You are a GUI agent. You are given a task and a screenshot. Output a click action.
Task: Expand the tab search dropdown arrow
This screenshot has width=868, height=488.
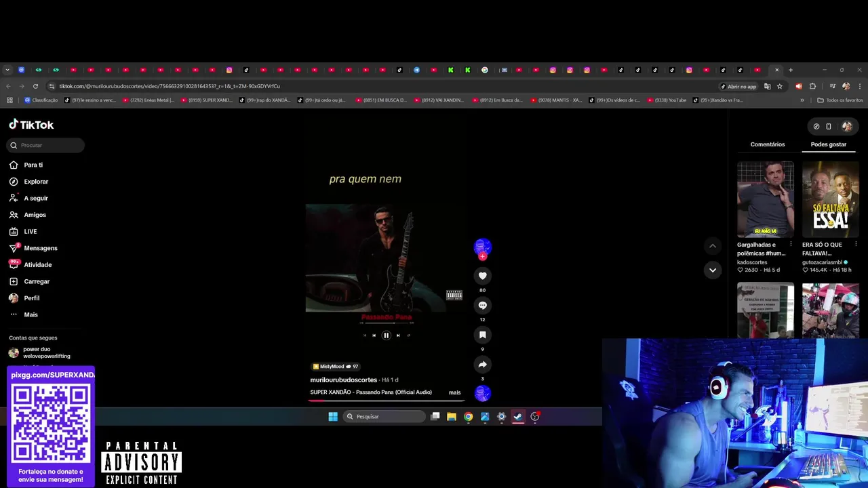[7, 70]
